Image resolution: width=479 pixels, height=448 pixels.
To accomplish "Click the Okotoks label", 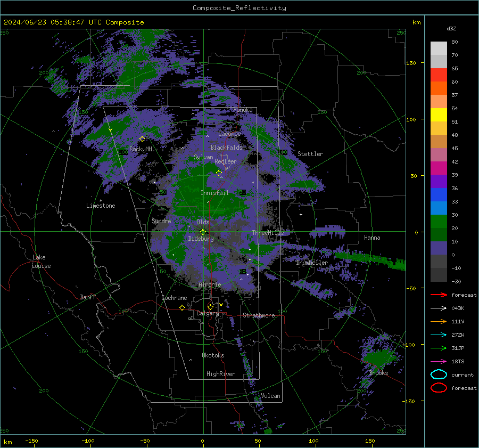I will [213, 355].
